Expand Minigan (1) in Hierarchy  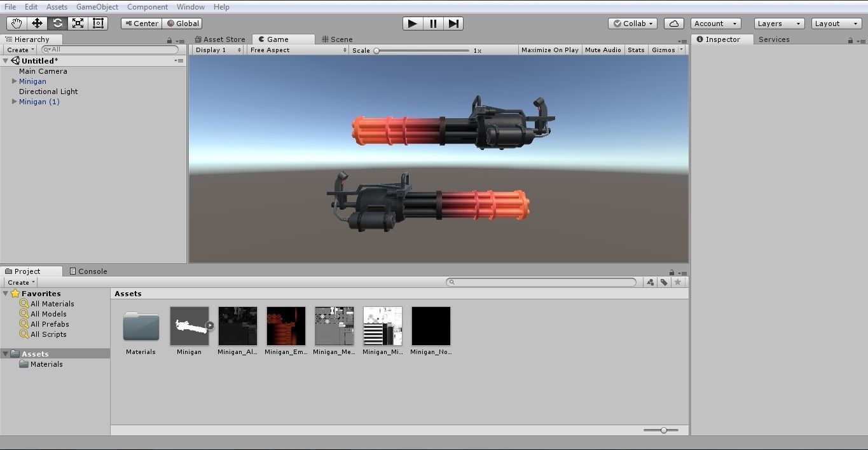click(15, 102)
